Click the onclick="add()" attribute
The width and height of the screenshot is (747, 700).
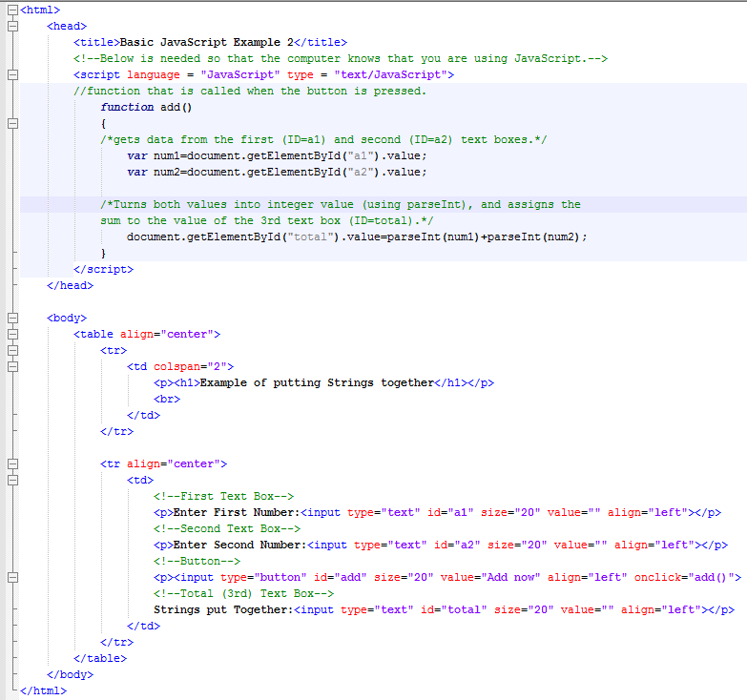[684, 577]
